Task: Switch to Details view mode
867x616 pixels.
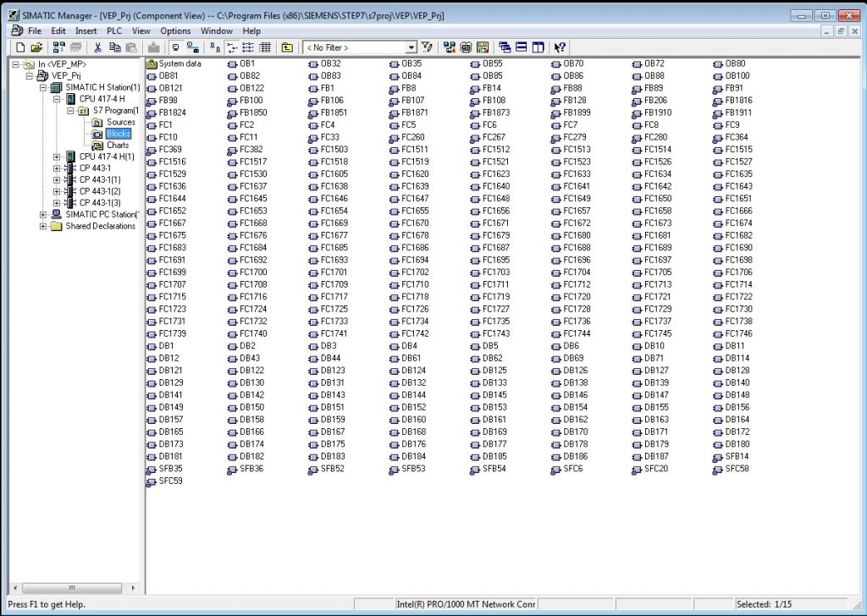Action: (264, 47)
